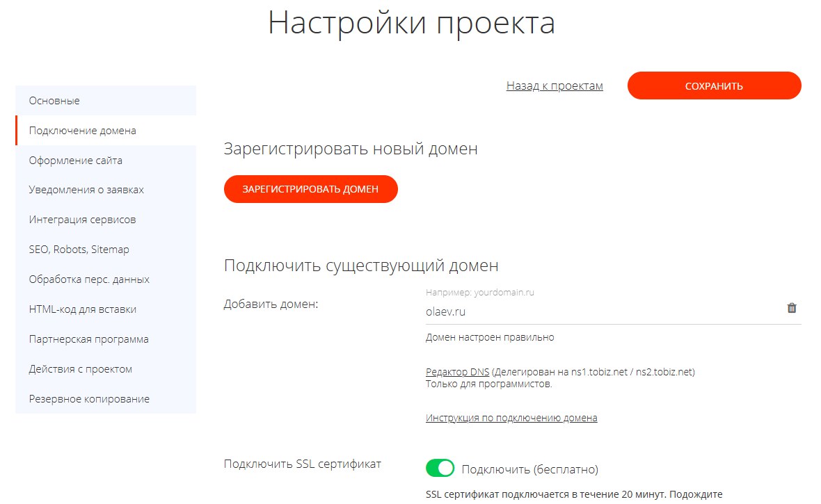
Task: Click the Подключить (бесплатно) label
Action: pyautogui.click(x=530, y=469)
